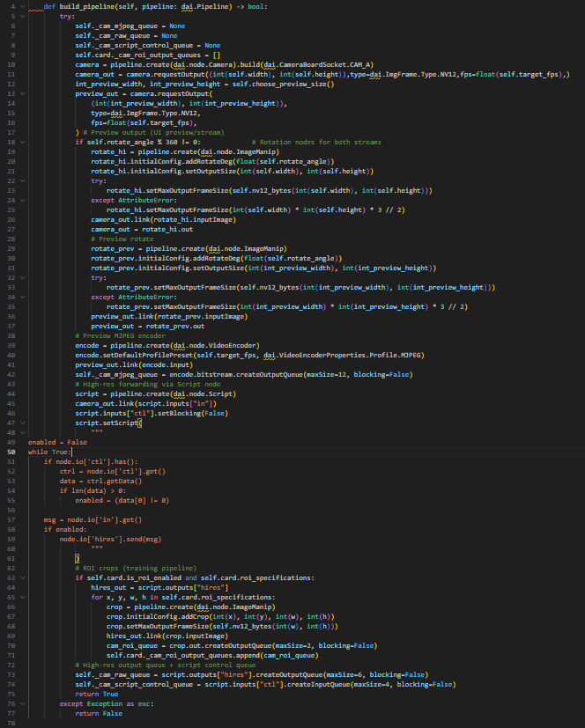Click rotate_prev.out on line 37
This screenshot has height=728, width=585.
175,327
